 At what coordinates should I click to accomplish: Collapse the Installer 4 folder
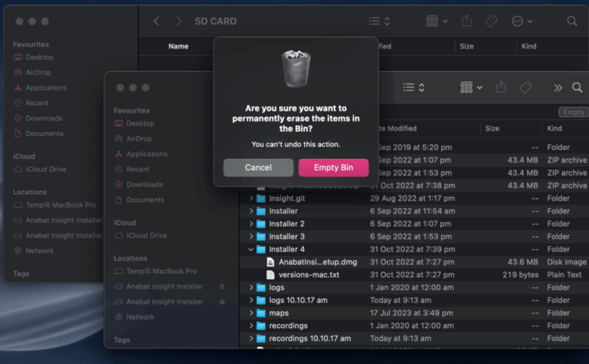251,249
